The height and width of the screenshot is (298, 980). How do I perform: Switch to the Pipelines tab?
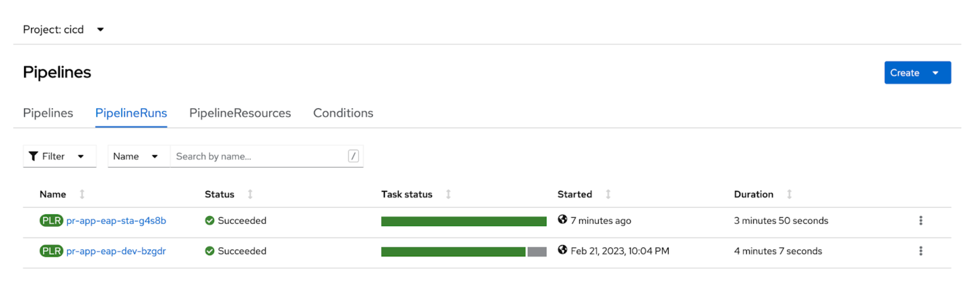[48, 113]
